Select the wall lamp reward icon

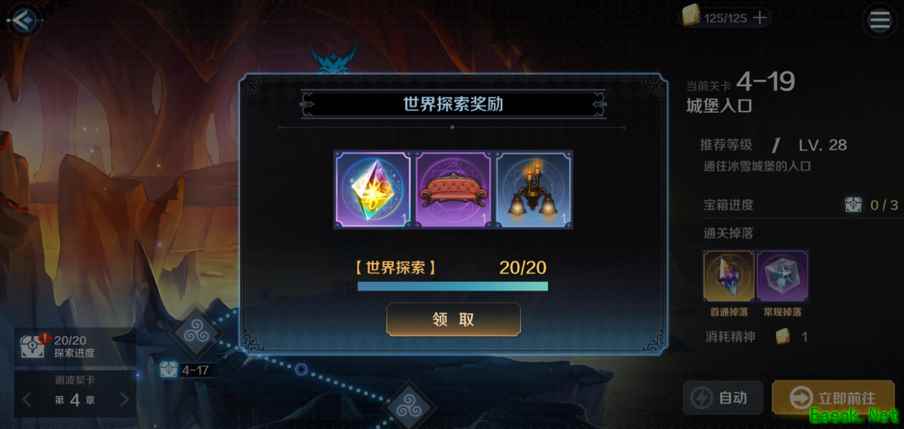(x=534, y=190)
